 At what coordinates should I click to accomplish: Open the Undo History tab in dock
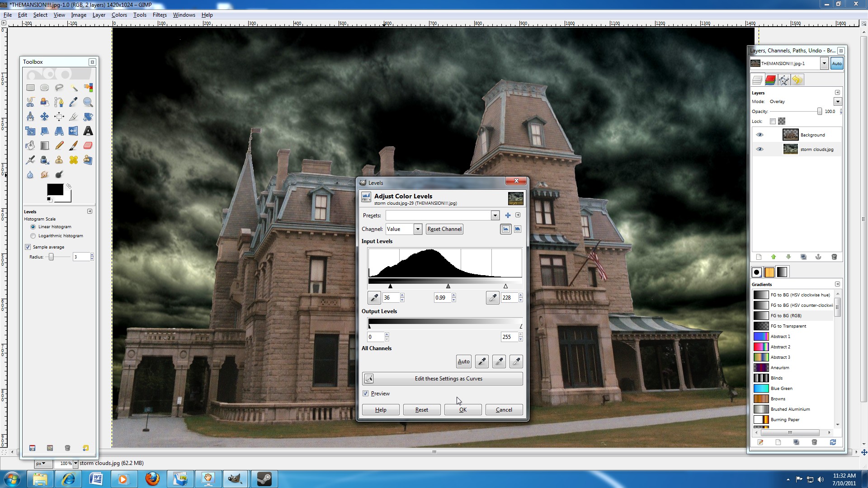797,80
